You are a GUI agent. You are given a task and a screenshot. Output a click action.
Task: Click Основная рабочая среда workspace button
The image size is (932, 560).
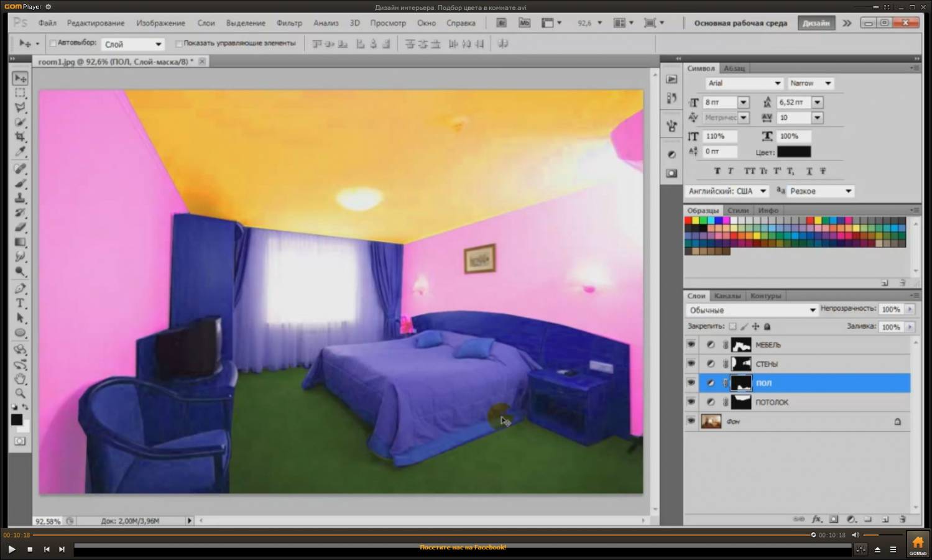740,23
